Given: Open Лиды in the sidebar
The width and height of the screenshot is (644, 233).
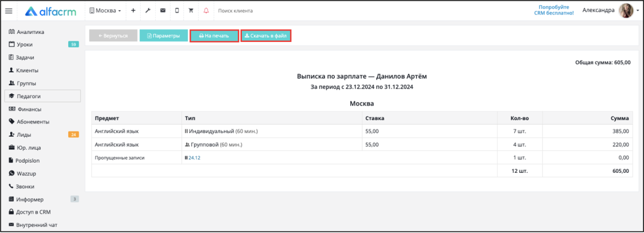Looking at the screenshot, I should point(24,135).
